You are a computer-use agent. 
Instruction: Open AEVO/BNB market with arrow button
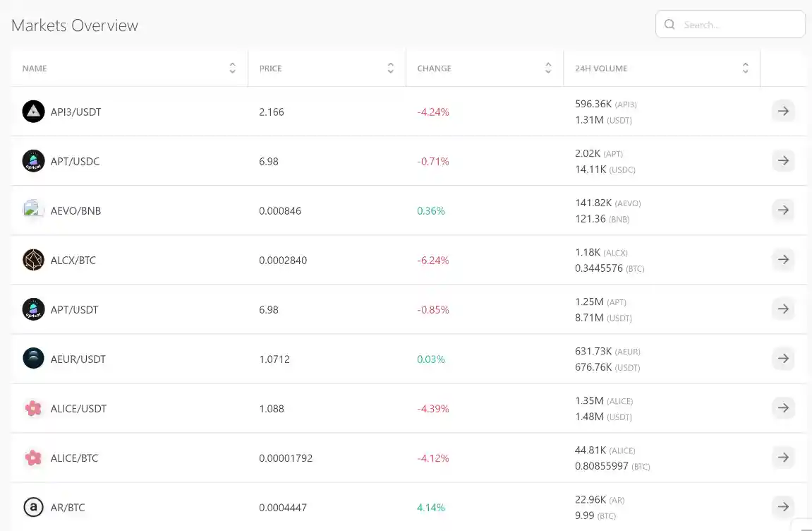783,210
